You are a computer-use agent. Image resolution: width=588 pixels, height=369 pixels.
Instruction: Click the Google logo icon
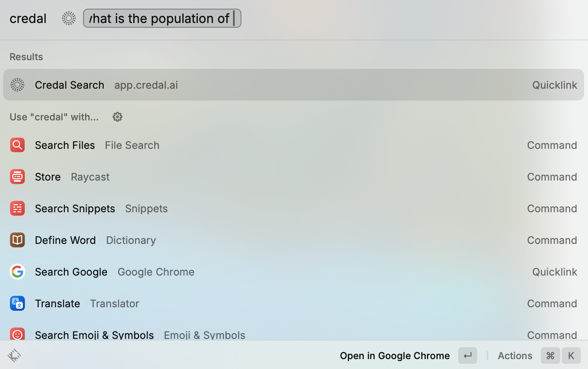pos(17,272)
